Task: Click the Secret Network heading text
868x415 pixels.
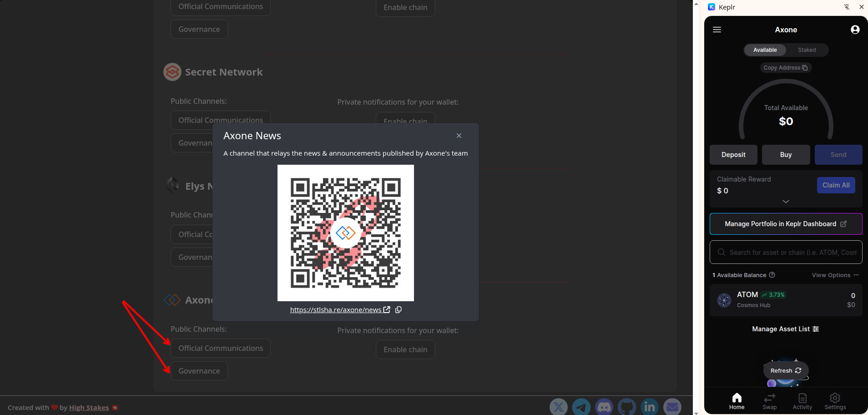Action: (224, 72)
